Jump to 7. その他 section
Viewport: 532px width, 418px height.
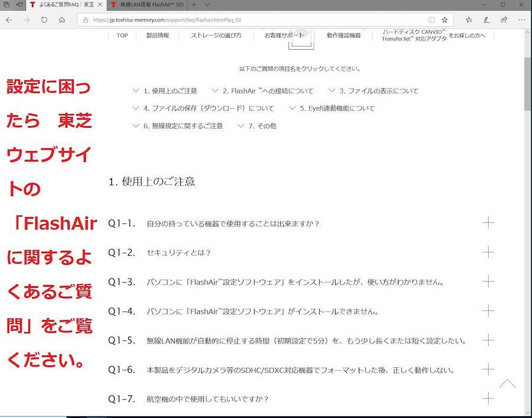[257, 126]
